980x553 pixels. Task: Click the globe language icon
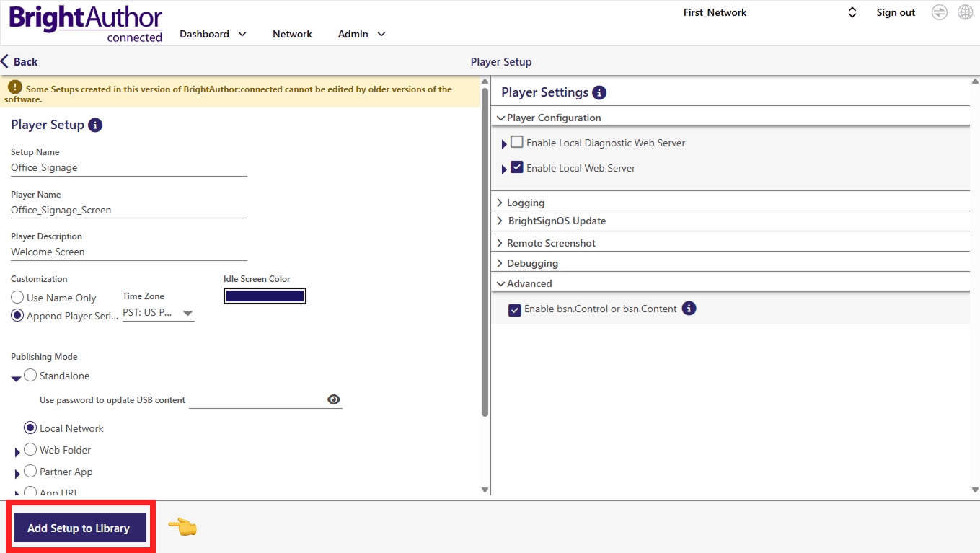click(965, 12)
